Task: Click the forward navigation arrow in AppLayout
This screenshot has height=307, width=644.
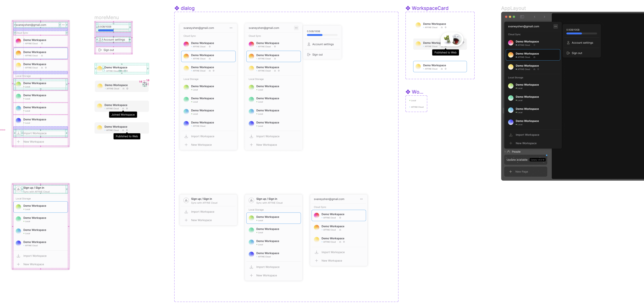Action: pos(545,17)
